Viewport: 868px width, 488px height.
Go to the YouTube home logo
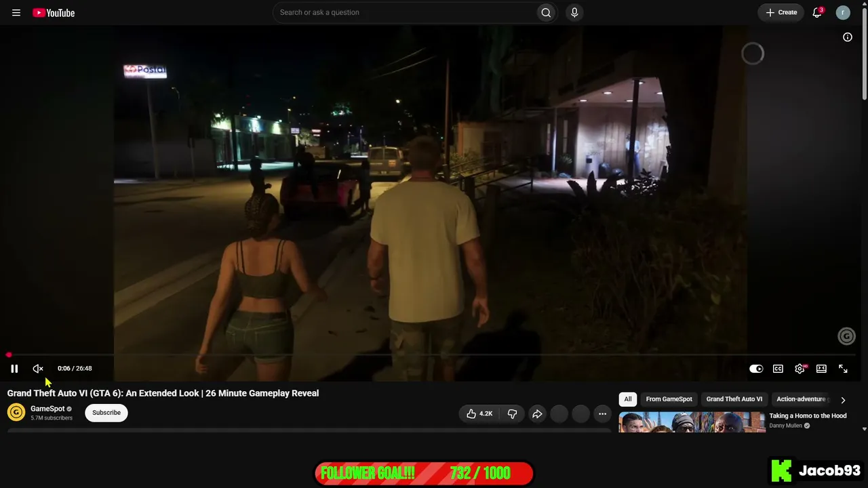[54, 13]
